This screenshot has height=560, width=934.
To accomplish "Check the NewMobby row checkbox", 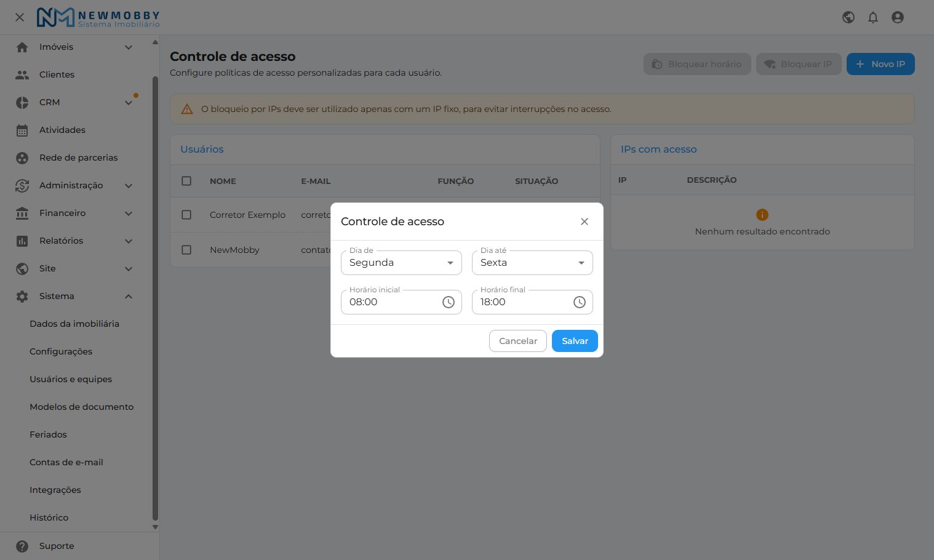I will tap(186, 250).
